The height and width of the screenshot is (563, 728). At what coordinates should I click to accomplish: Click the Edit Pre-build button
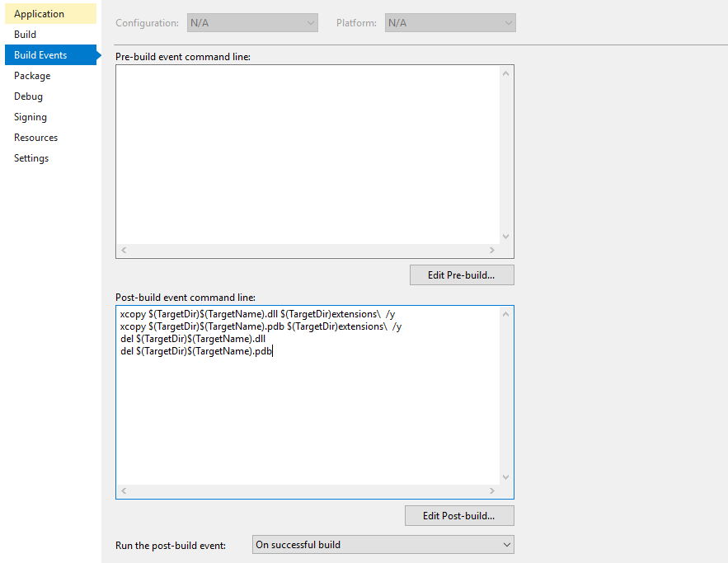pyautogui.click(x=462, y=275)
